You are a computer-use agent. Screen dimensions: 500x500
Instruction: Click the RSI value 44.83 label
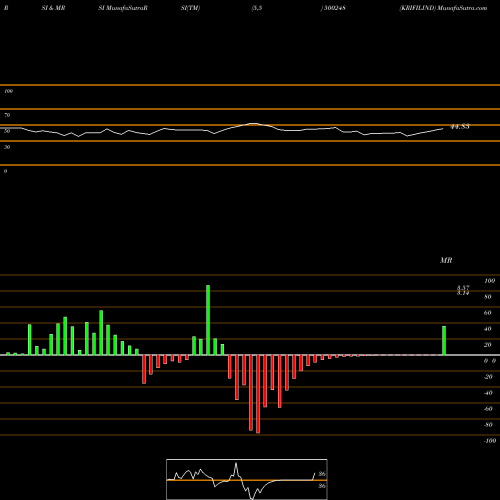(x=460, y=127)
